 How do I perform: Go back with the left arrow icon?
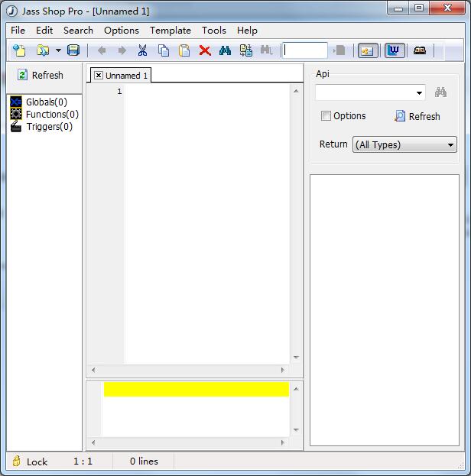(x=102, y=50)
